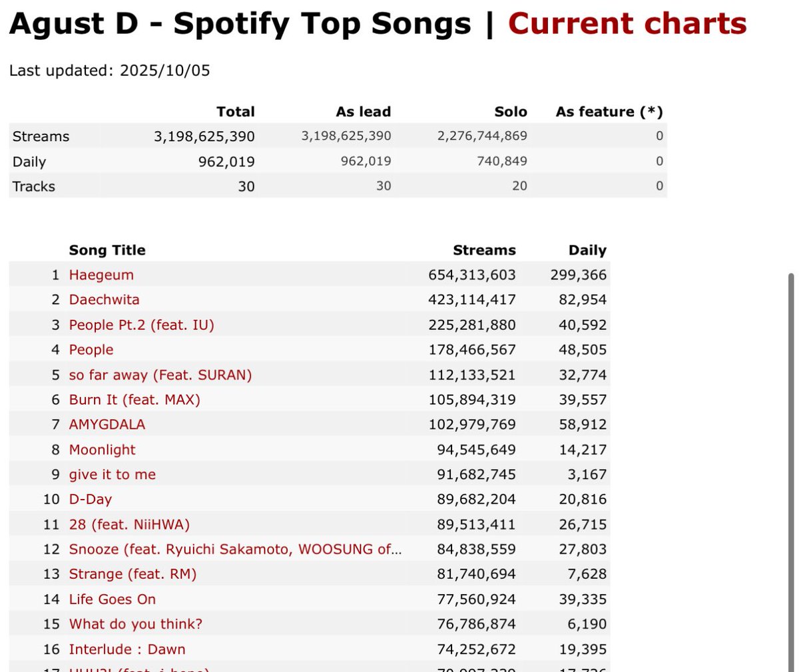799x672 pixels.
Task: Select the D-Day song link
Action: coord(91,499)
